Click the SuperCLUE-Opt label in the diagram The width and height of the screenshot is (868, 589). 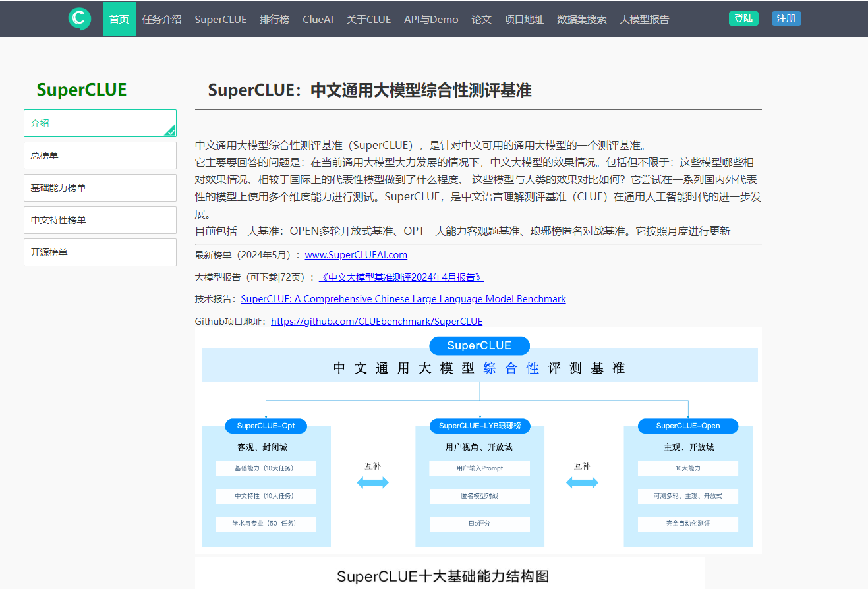click(x=266, y=426)
